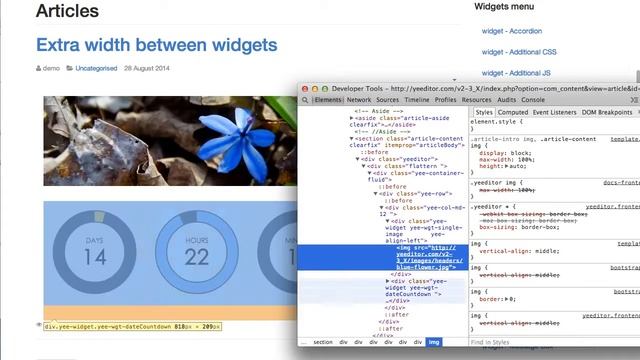Collapse the yee-wgt-single-image div node
640x360 pixels.
[x=388, y=221]
